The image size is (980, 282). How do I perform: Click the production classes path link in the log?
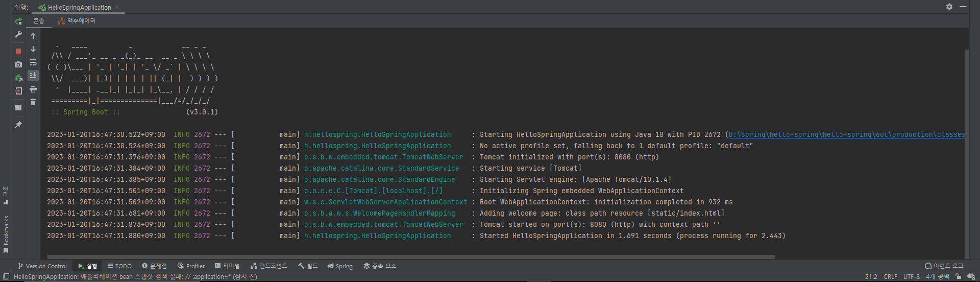(x=847, y=135)
